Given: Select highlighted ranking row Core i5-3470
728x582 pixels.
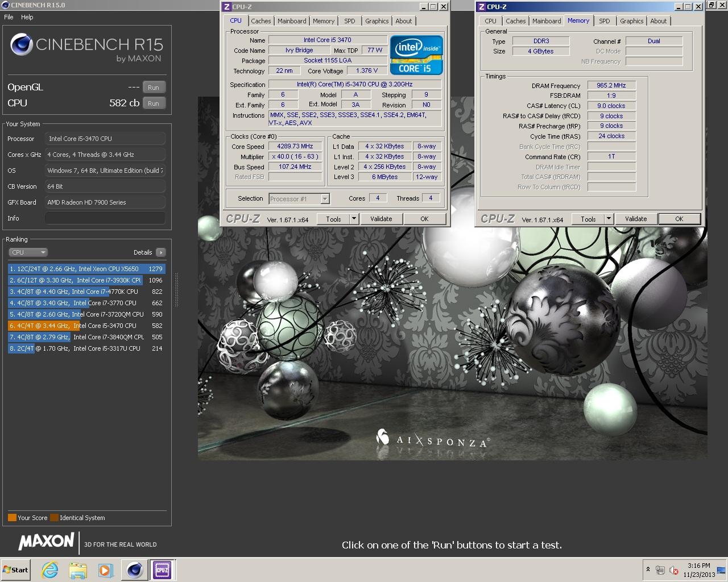Looking at the screenshot, I should point(86,326).
